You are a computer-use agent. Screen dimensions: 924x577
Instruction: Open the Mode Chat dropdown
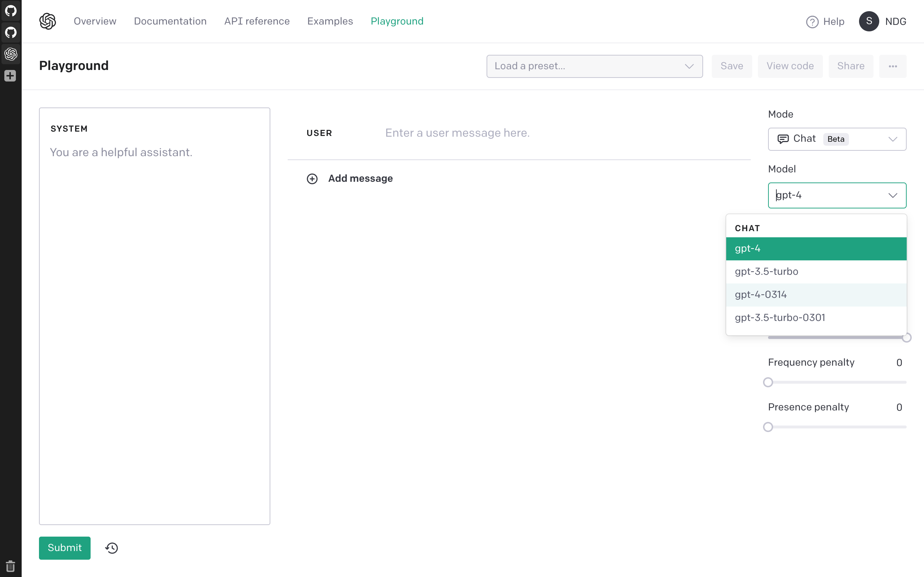(x=837, y=139)
